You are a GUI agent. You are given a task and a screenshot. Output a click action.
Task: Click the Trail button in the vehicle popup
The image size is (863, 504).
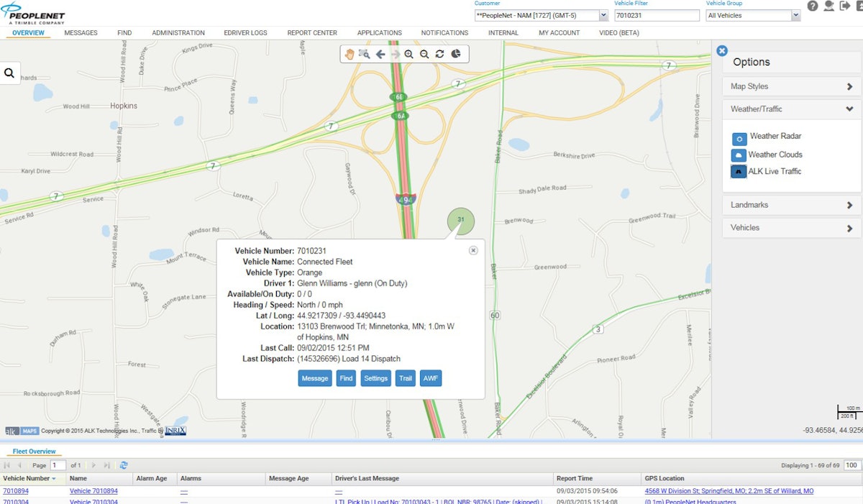tap(405, 377)
